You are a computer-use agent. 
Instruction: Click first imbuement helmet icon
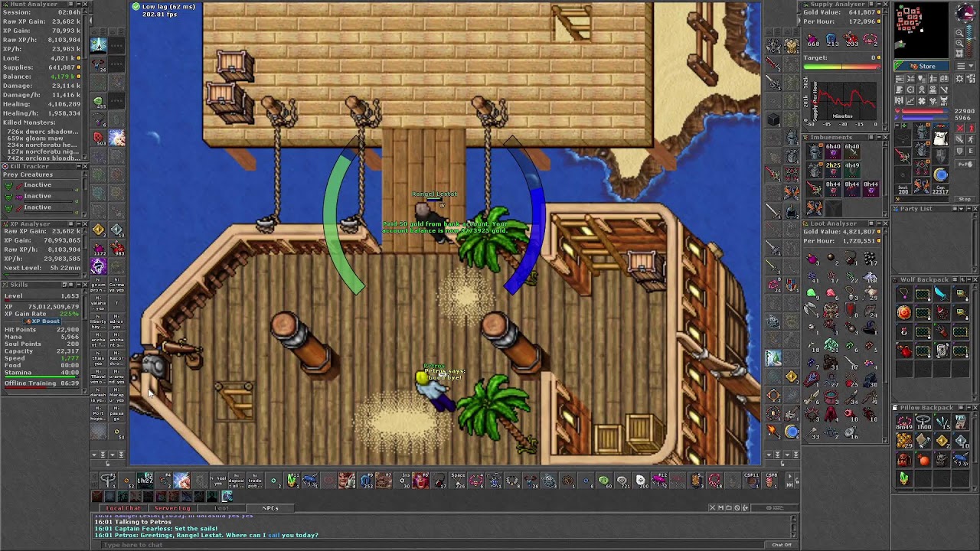815,152
